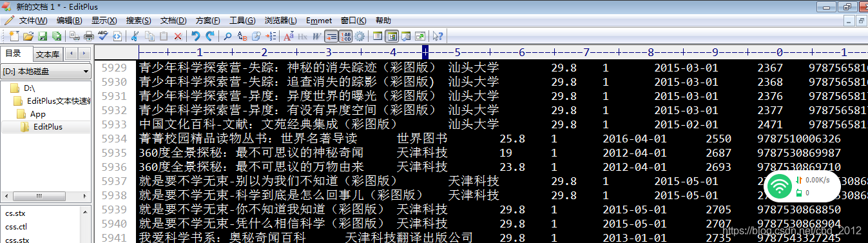
Task: Open the 浏览器(L) menu
Action: (281, 21)
